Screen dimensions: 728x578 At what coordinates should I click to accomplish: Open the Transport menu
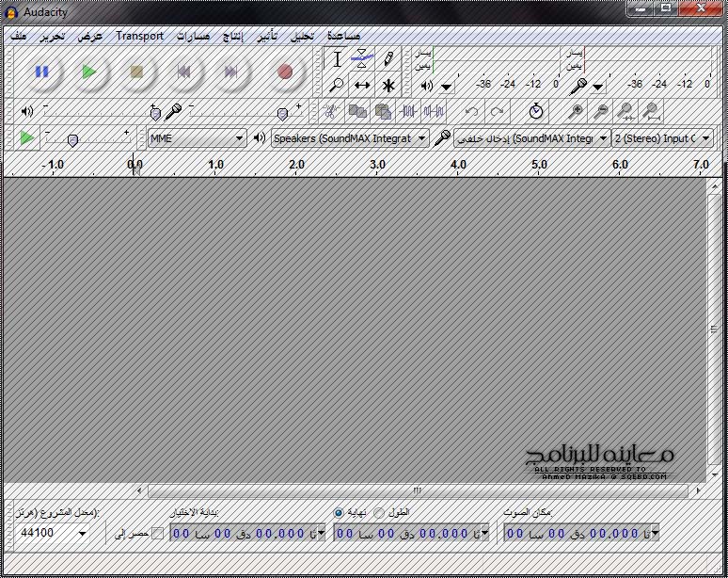click(x=139, y=36)
